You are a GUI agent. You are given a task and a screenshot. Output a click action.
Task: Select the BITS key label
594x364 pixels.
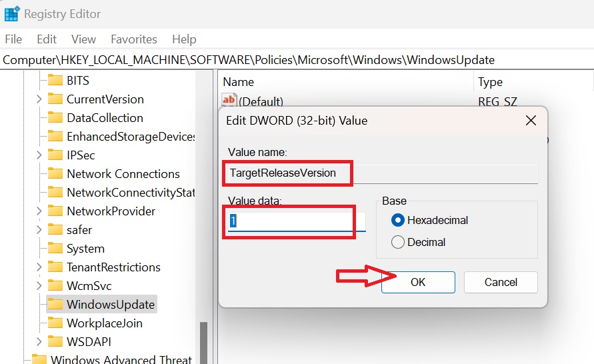click(x=78, y=80)
